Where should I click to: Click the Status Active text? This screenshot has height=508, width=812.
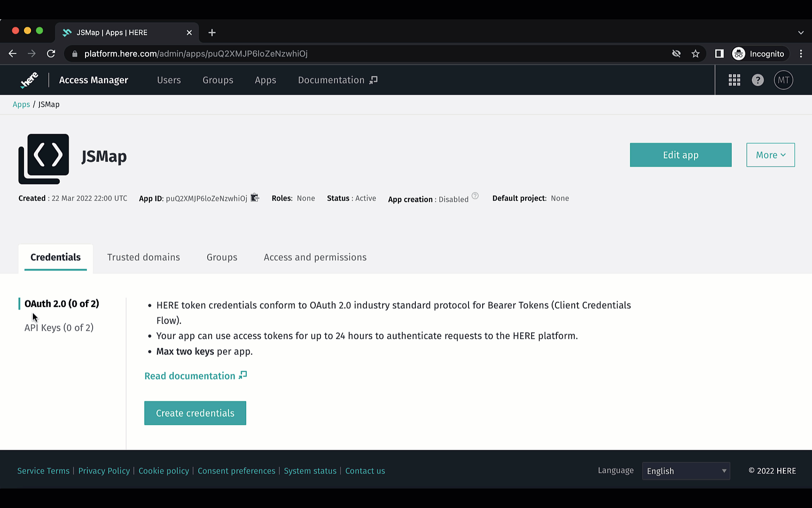point(351,198)
